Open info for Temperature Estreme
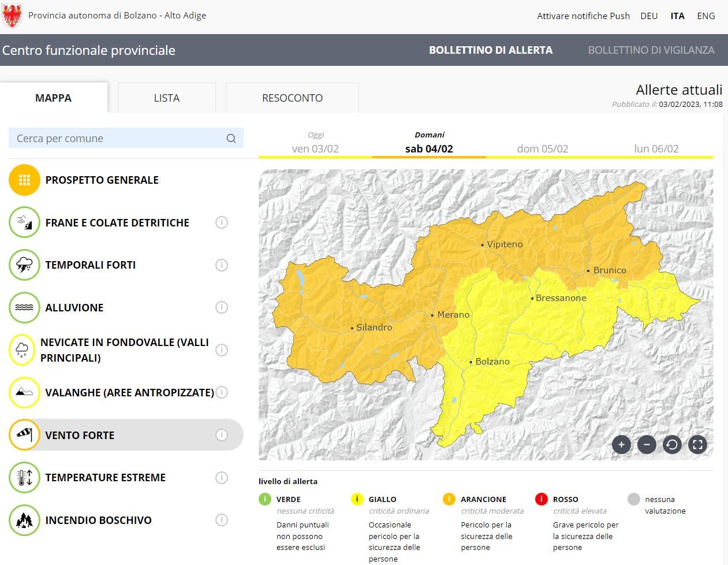This screenshot has width=728, height=565. point(222,478)
